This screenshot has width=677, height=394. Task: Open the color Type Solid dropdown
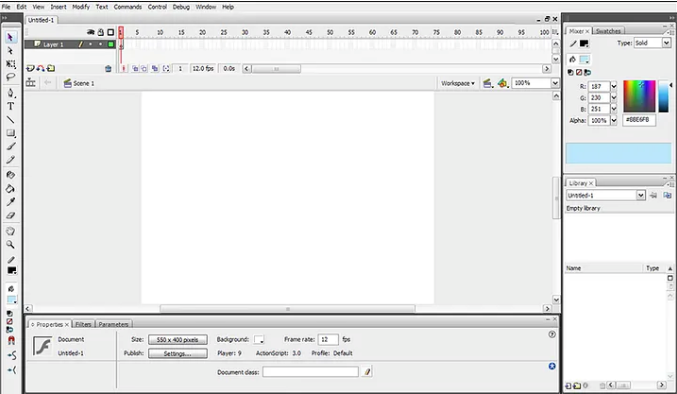pos(666,43)
